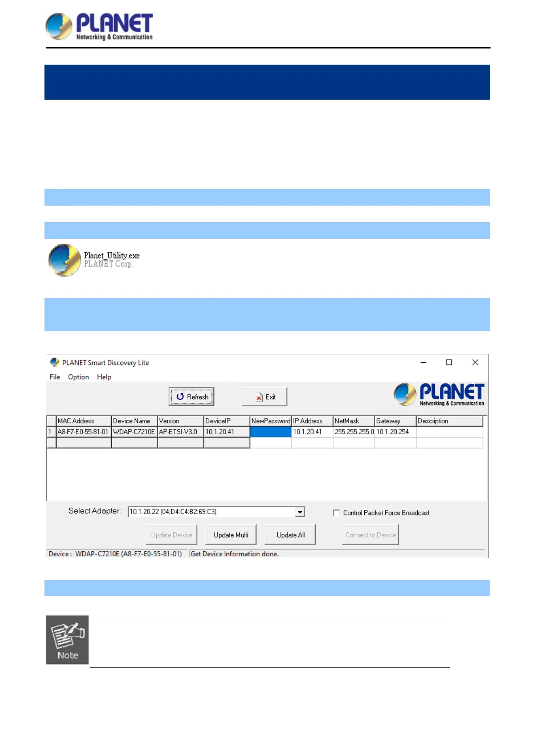Image resolution: width=535 pixels, height=756 pixels.
Task: Expand the Select Adapter dropdown
Action: point(300,512)
